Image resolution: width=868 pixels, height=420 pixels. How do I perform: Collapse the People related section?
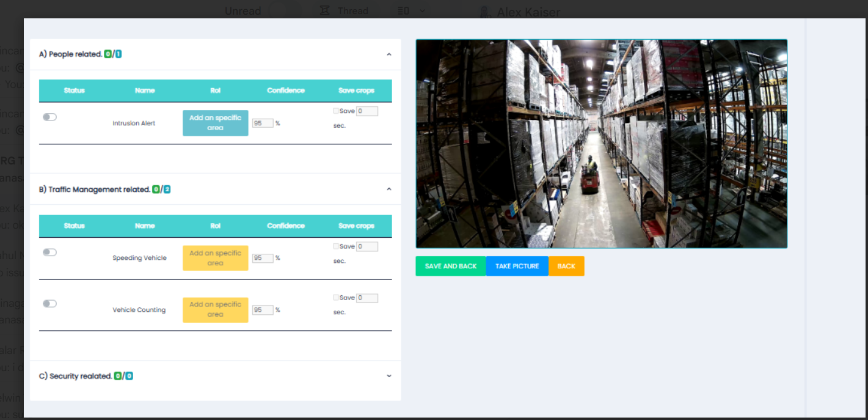[389, 54]
